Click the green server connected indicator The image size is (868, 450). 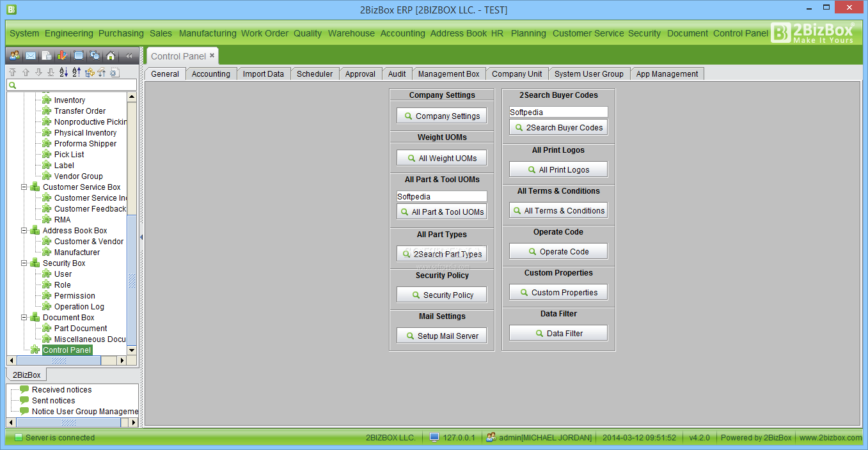pos(19,438)
